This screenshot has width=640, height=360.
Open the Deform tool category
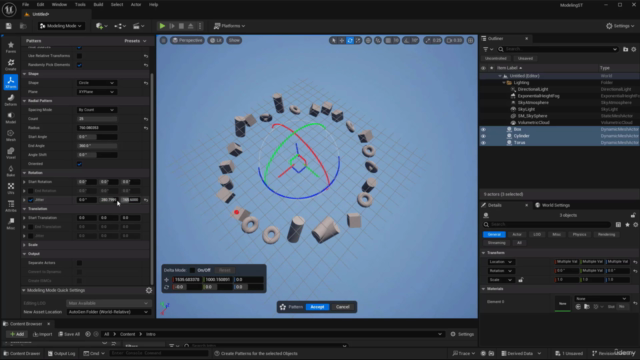(x=11, y=100)
